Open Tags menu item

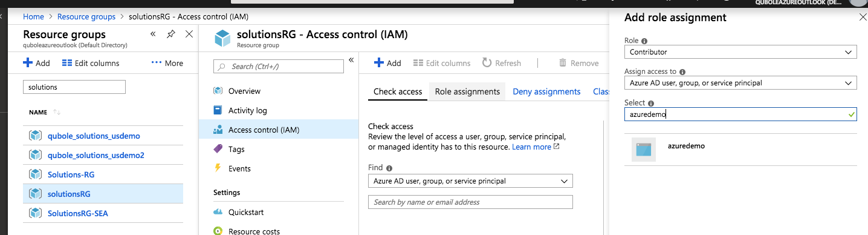coord(236,149)
